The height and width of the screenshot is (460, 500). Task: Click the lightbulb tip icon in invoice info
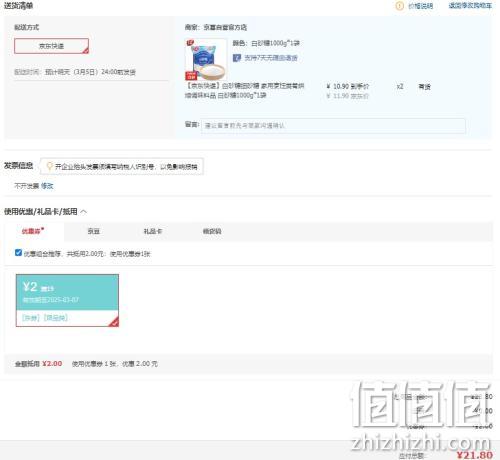(49, 166)
